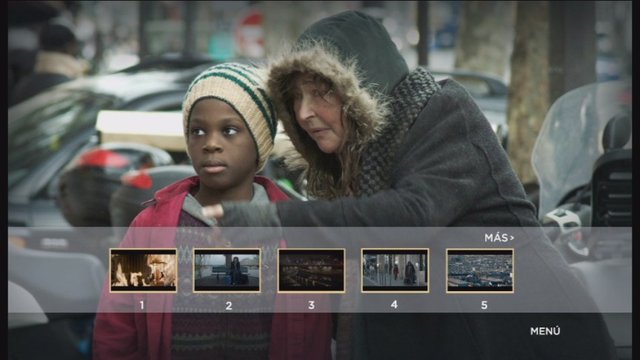Play chapter 4 street scene thumbnail
640x360 pixels.
tap(395, 270)
